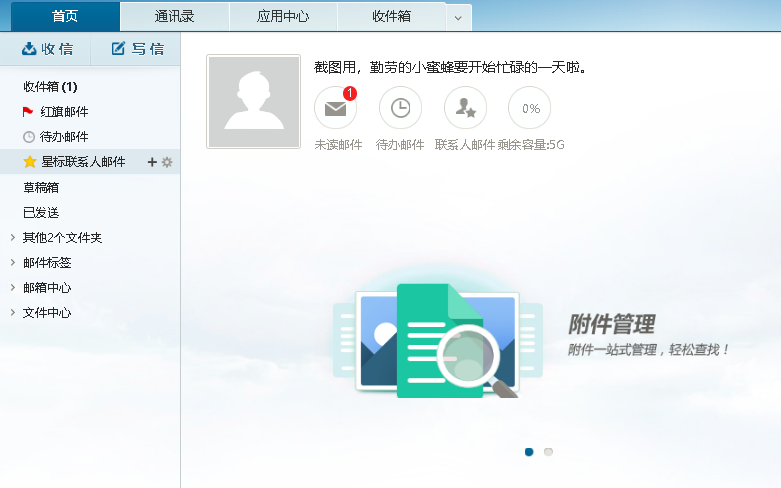
Task: Expand the 邮件标签 section
Action: click(12, 263)
